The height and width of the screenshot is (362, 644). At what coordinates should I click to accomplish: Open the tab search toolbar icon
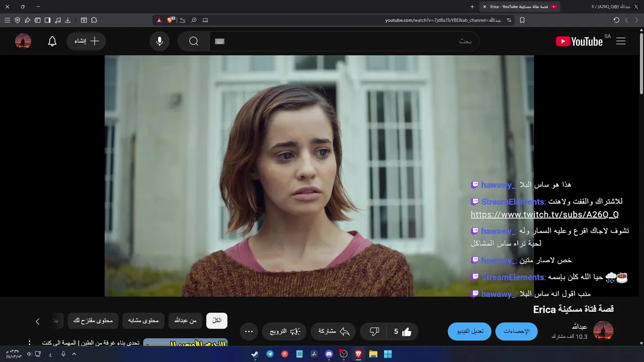pos(84,20)
